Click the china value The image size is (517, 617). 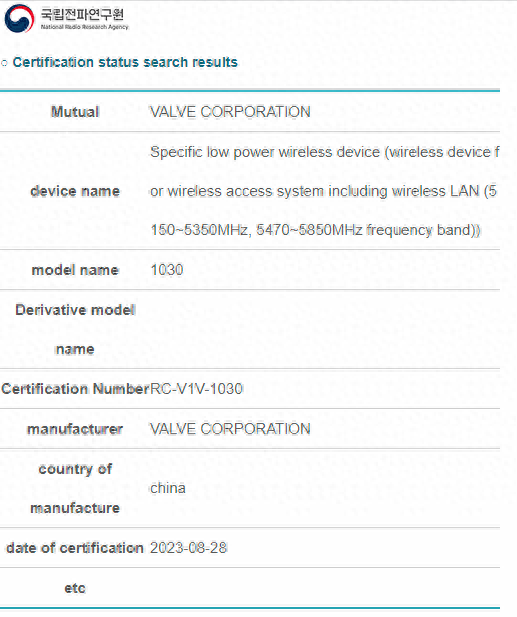(x=168, y=488)
